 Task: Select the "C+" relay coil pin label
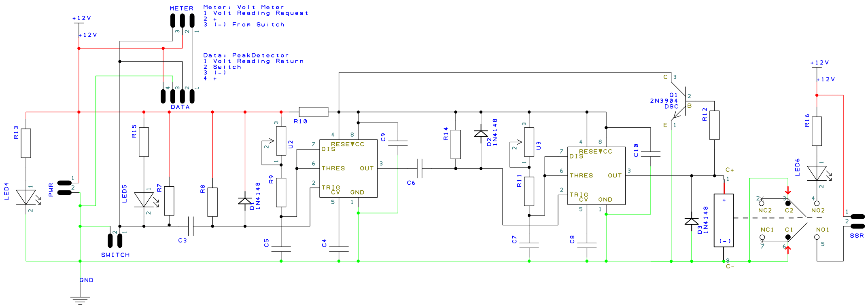[730, 170]
